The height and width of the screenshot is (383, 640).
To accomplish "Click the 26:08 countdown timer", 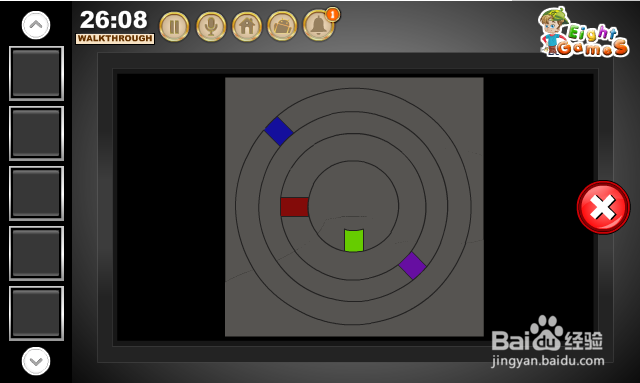I will coord(113,20).
